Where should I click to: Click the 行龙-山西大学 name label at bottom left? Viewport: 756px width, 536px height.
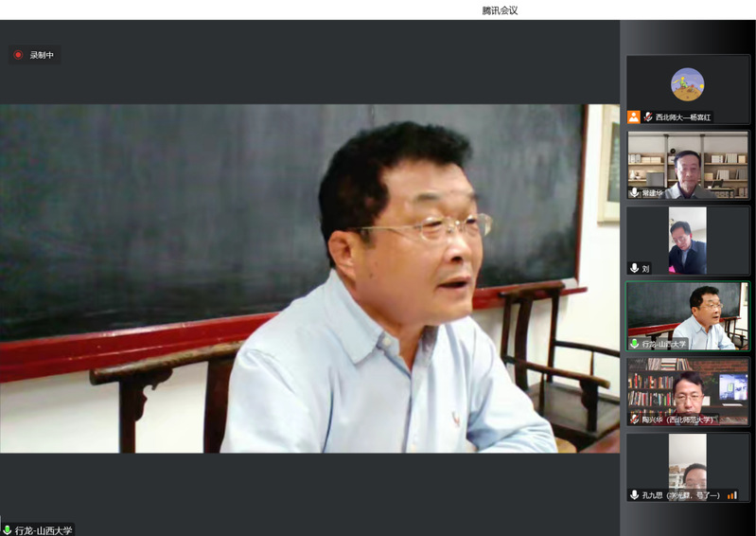[44, 530]
